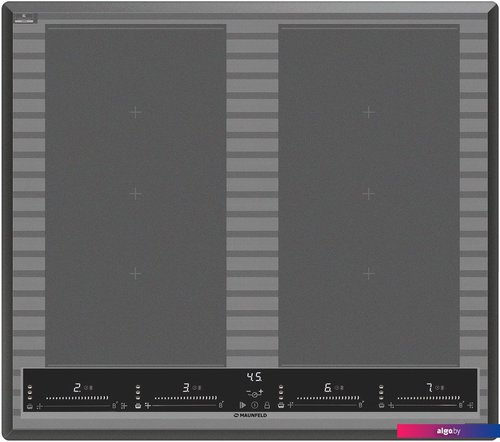Click the algo.by watermark link
500x442 pixels.
pos(448,431)
